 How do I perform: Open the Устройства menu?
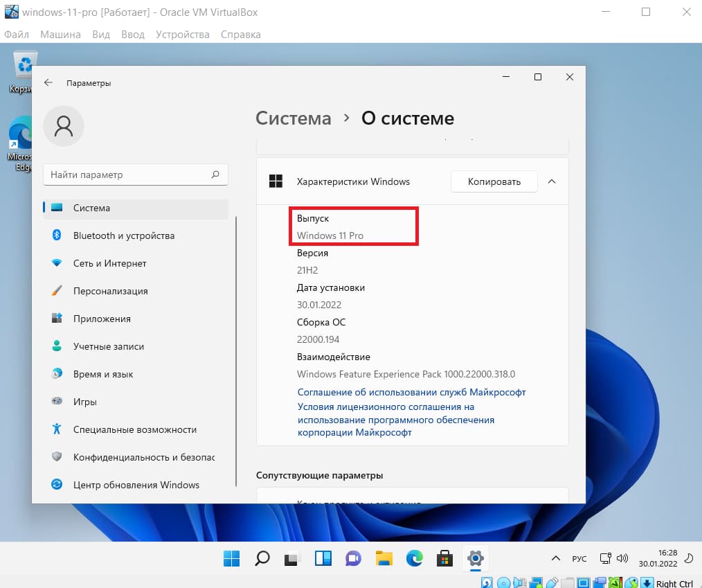(x=183, y=35)
